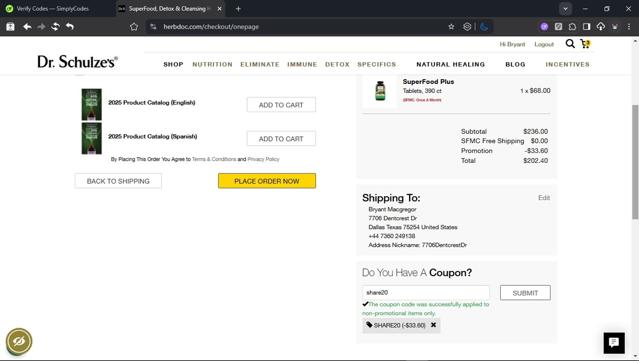Click the Logout link
The image size is (639, 361).
coord(544,44)
